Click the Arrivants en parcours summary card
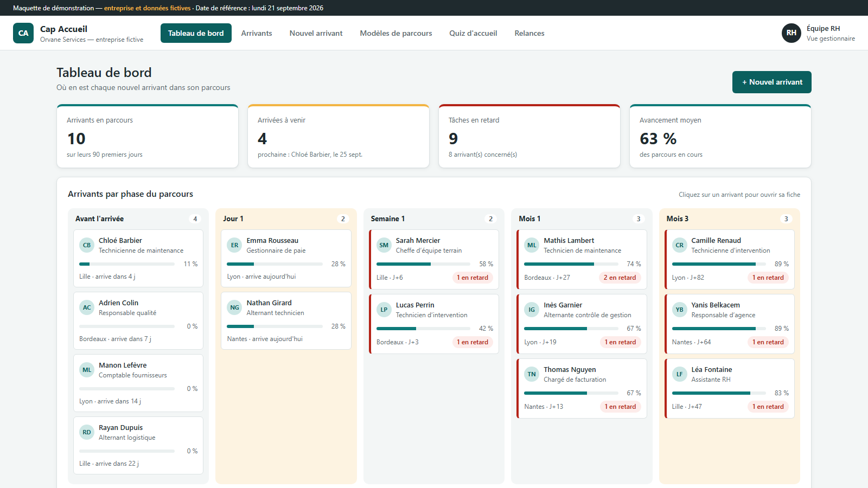Screen dimensions: 868x488 click(148, 136)
